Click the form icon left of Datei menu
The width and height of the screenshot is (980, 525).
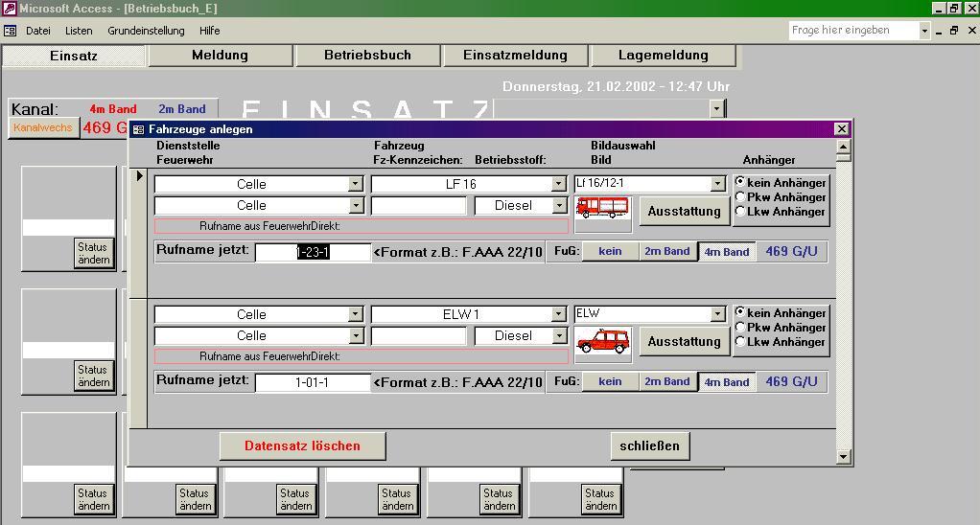pos(10,31)
